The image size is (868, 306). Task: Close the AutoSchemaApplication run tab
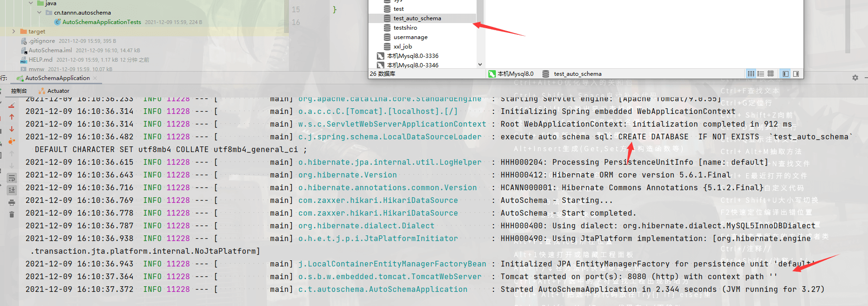95,78
